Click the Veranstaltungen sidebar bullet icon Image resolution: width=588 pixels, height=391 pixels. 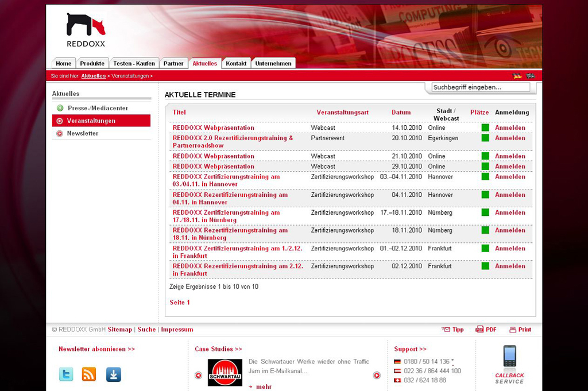pyautogui.click(x=59, y=121)
